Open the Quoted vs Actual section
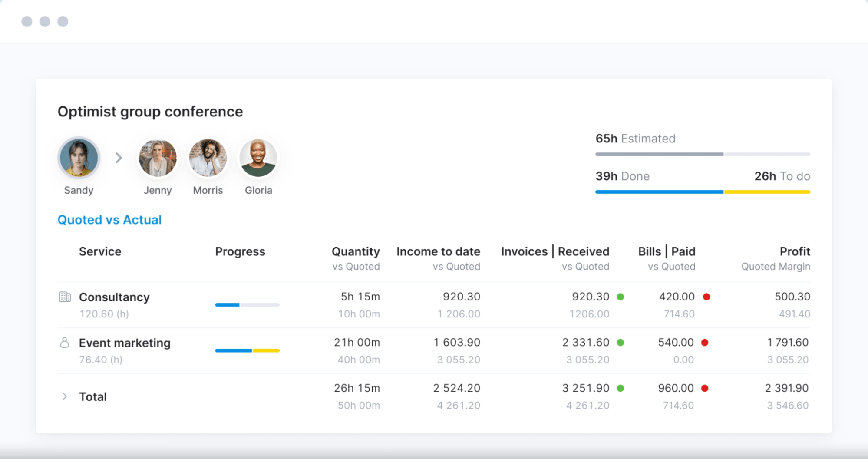 click(x=109, y=220)
